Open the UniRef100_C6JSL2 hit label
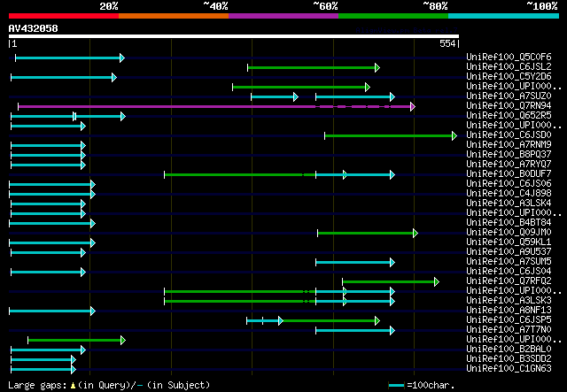 coord(509,66)
